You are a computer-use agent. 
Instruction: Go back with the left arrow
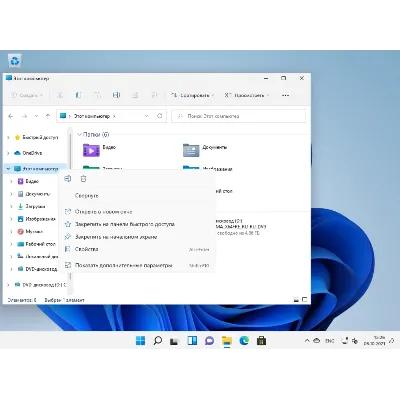[x=11, y=116]
